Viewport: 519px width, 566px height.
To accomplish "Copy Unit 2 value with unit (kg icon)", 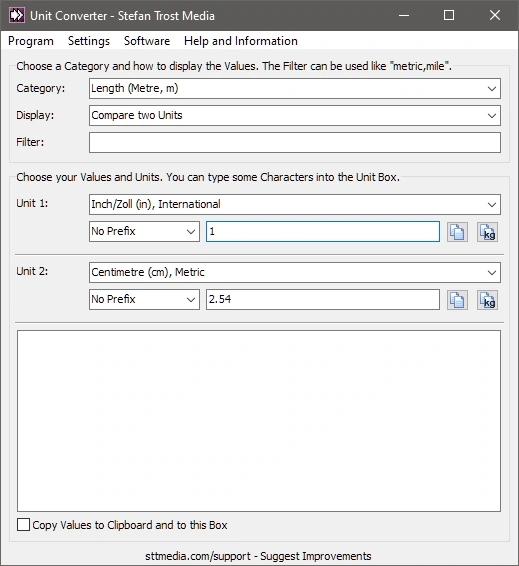I will coord(487,300).
